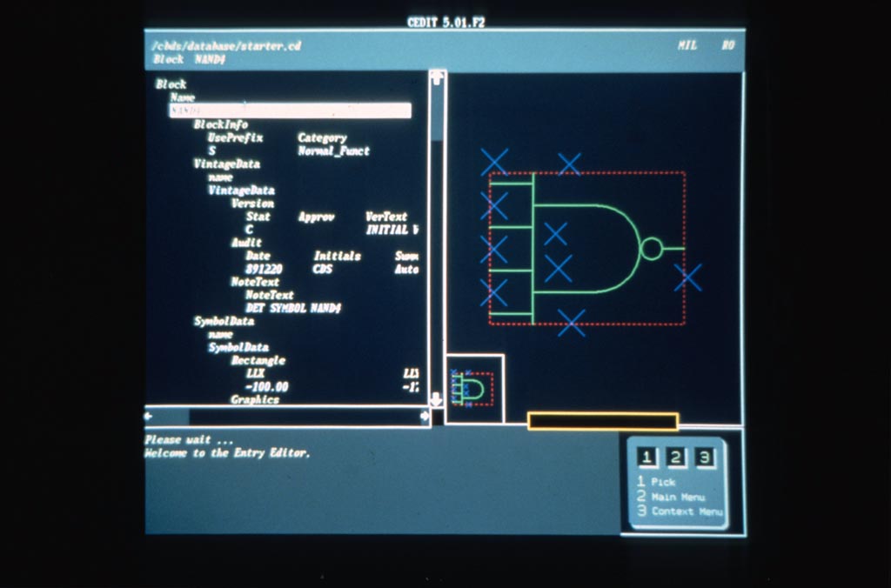891x588 pixels.
Task: Select the first VintageData tree node
Action: pyautogui.click(x=226, y=164)
